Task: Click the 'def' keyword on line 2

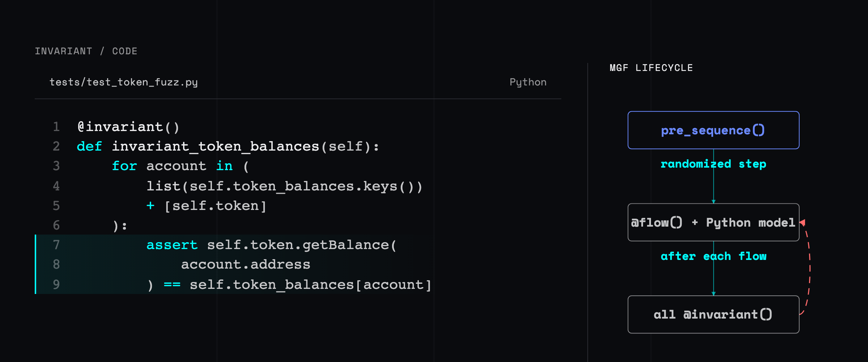Action: 89,146
